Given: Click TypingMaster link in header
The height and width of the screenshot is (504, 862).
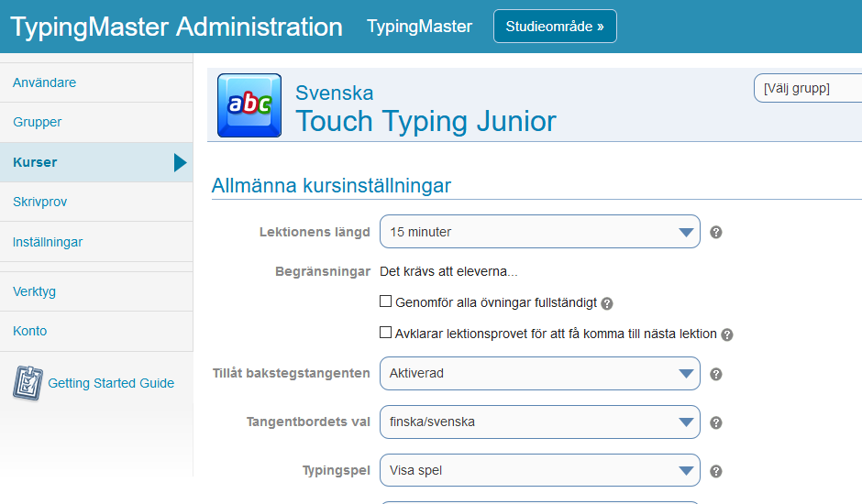Looking at the screenshot, I should click(x=419, y=27).
